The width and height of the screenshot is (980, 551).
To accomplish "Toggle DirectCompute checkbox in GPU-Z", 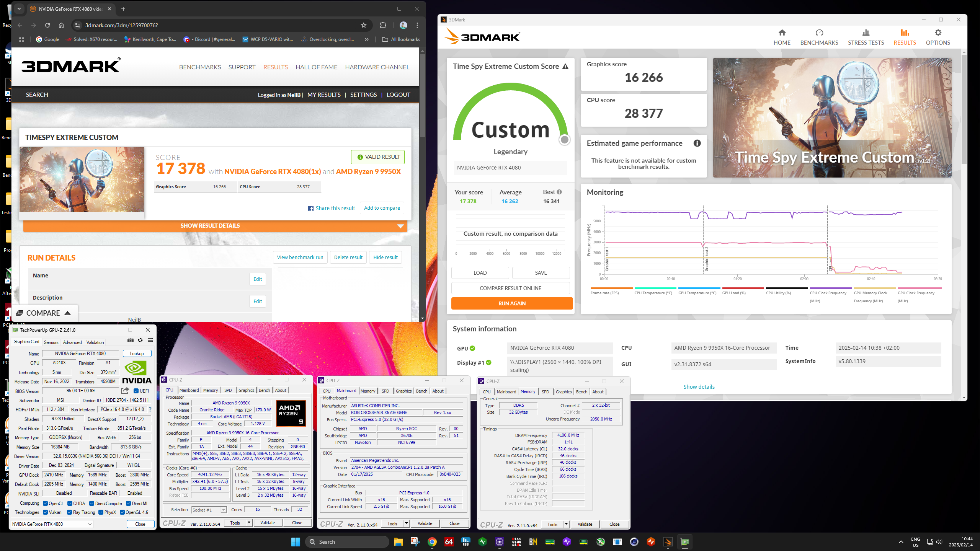I will pyautogui.click(x=92, y=504).
